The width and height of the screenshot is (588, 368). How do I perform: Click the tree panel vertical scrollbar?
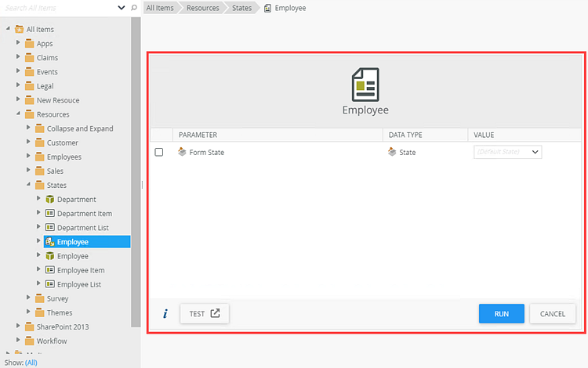pyautogui.click(x=136, y=172)
